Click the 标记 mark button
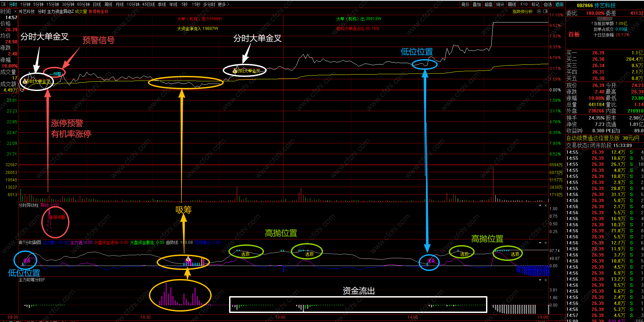This screenshot has height=322, width=644. (535, 4)
